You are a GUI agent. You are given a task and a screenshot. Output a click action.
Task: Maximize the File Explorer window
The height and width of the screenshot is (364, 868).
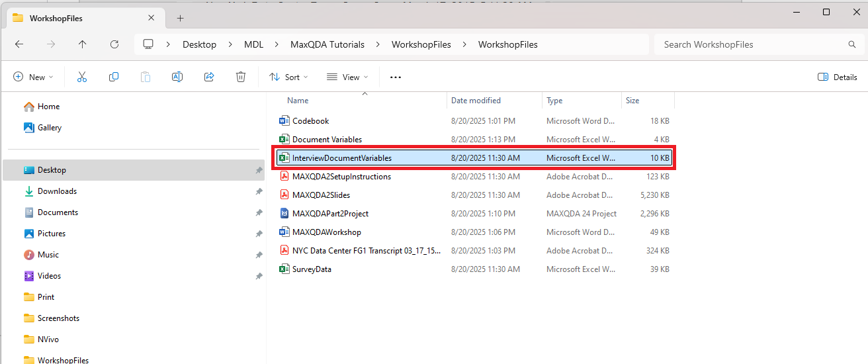(826, 12)
